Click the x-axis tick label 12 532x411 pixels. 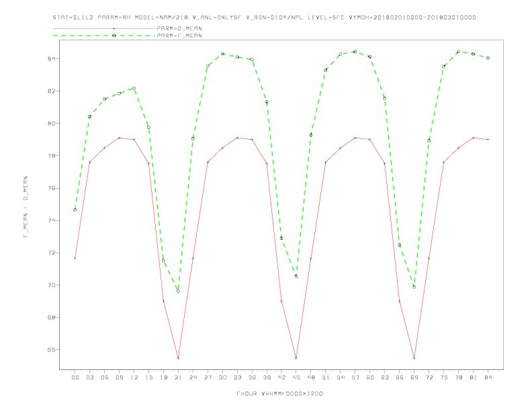(134, 377)
